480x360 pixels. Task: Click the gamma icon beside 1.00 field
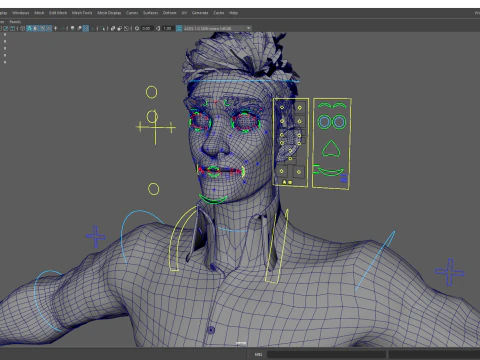pos(158,28)
